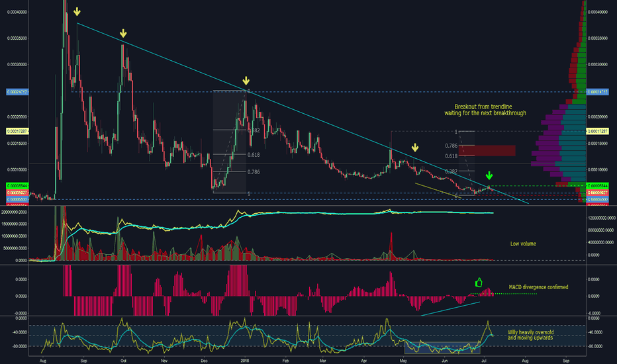Click the 5000000.0000 volume axis label

click(x=16, y=248)
